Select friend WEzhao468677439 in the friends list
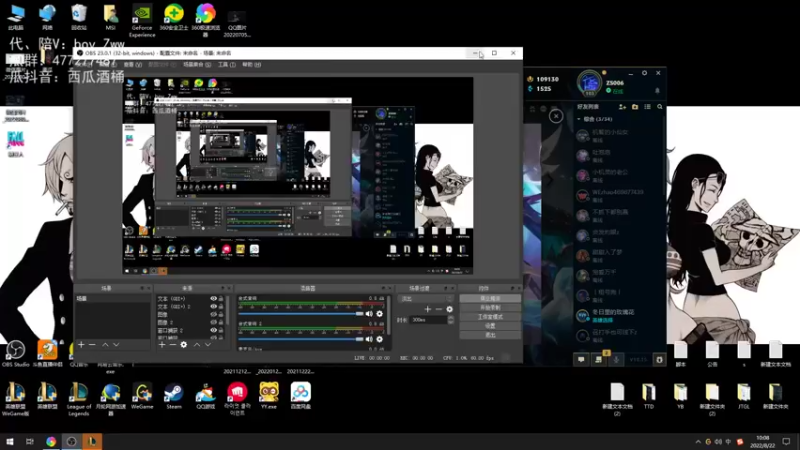Image resolution: width=800 pixels, height=450 pixels. 619,195
